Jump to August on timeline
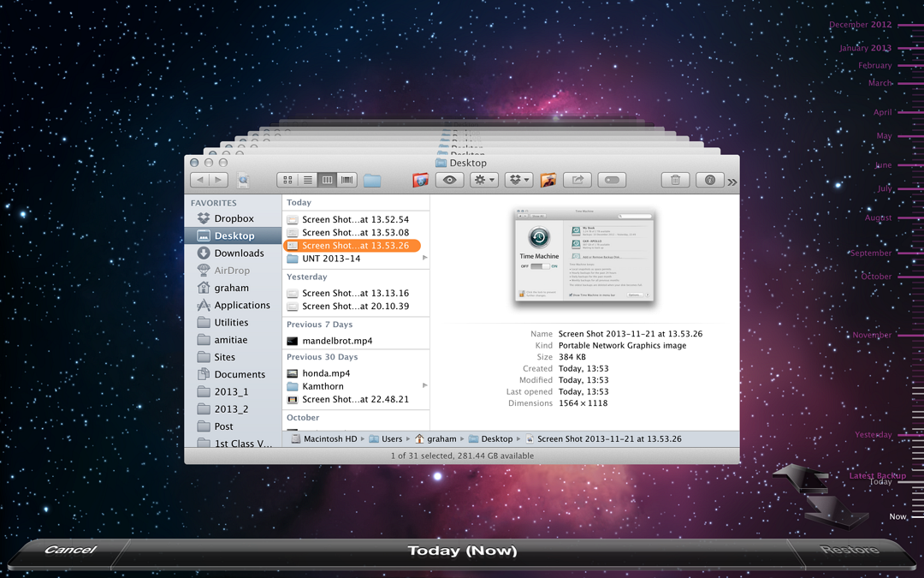Screen dimensions: 924x578 [878, 217]
